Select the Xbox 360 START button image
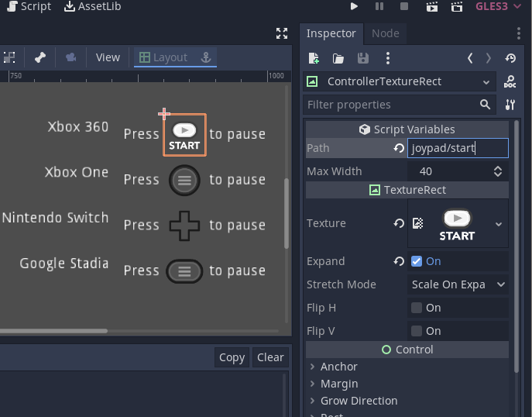The height and width of the screenshot is (417, 532). pos(184,135)
